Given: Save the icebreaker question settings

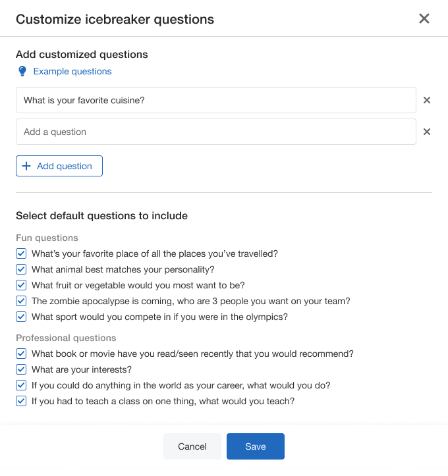Looking at the screenshot, I should [256, 446].
